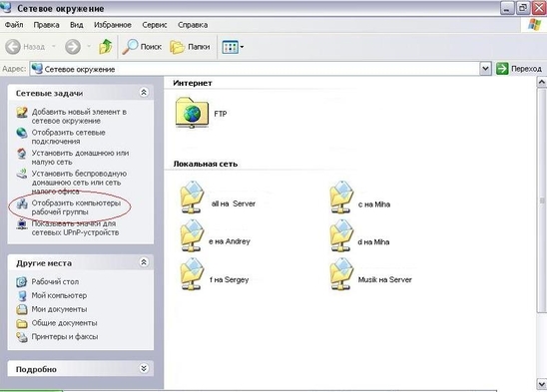
Task: Open the Back button history dropdown arrow
Action: (x=54, y=46)
